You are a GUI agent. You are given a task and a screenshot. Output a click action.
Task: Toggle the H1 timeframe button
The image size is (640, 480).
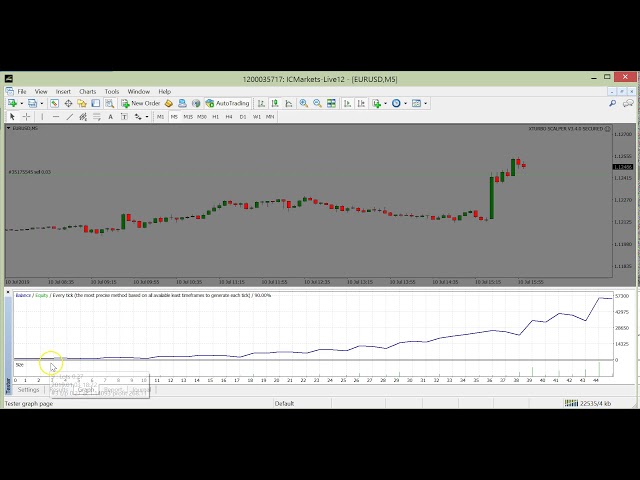coord(215,116)
